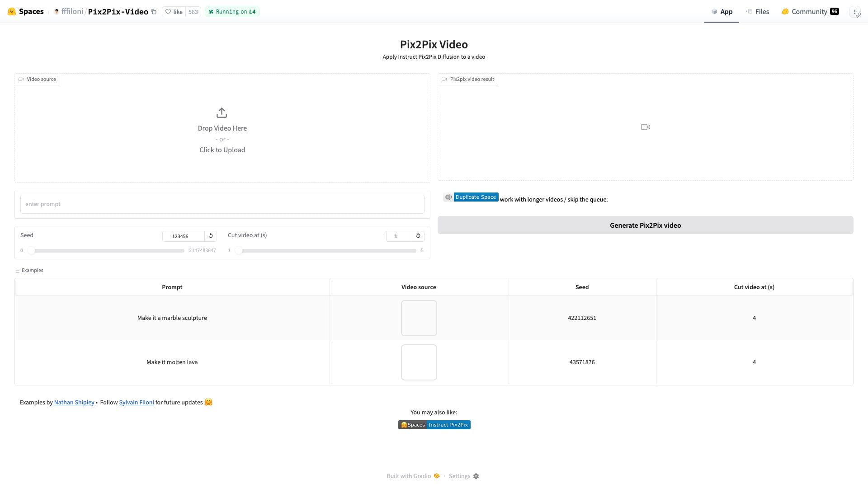Viewport: 868px width, 488px height.
Task: Open the Instruct Pix2Pix Space badge
Action: [x=434, y=425]
